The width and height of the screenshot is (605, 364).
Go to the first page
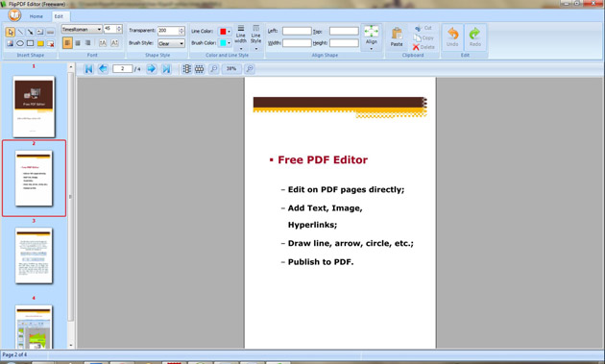click(x=88, y=69)
